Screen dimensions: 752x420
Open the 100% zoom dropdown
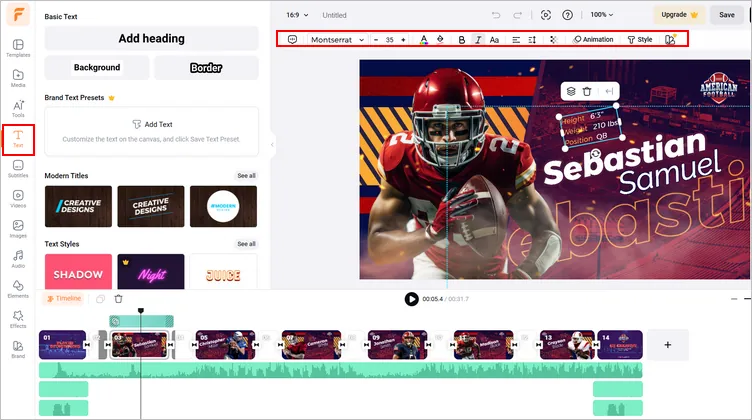tap(601, 15)
